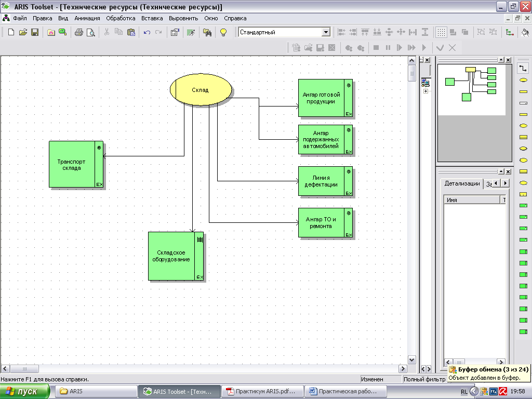Open the Правка menu
Image resolution: width=532 pixels, height=399 pixels.
[x=43, y=18]
